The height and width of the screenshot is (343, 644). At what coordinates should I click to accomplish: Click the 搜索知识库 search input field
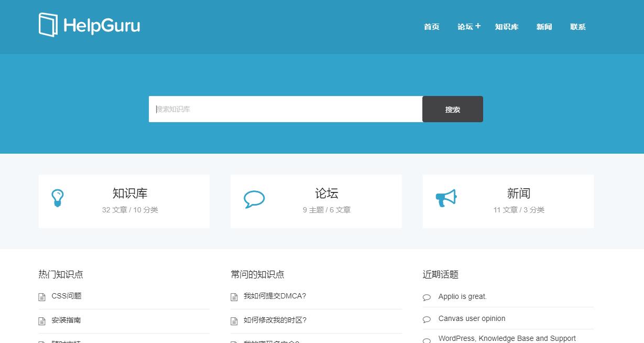coord(286,109)
